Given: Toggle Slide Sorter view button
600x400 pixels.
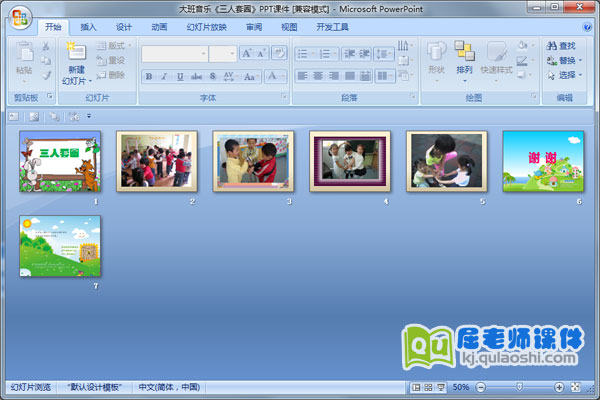Looking at the screenshot, I should click(x=427, y=387).
